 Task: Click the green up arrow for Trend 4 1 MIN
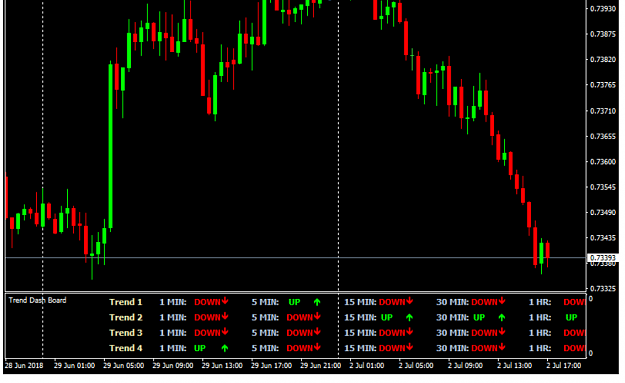(225, 348)
